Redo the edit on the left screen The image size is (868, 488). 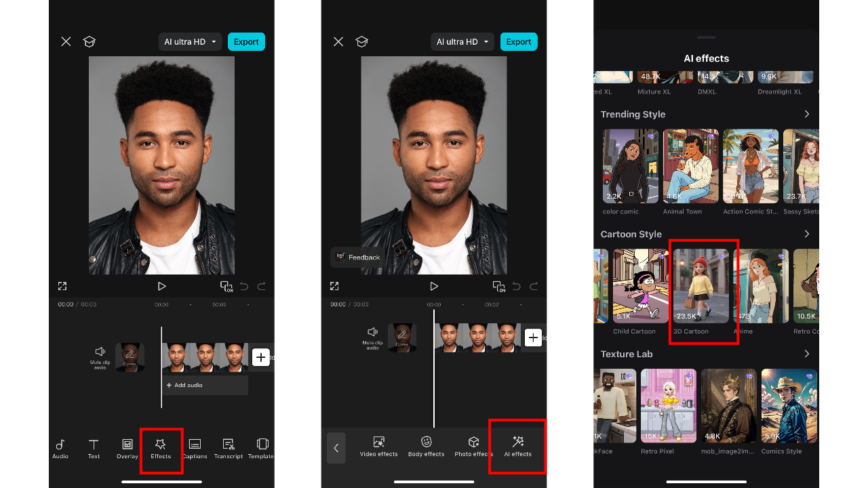click(261, 286)
